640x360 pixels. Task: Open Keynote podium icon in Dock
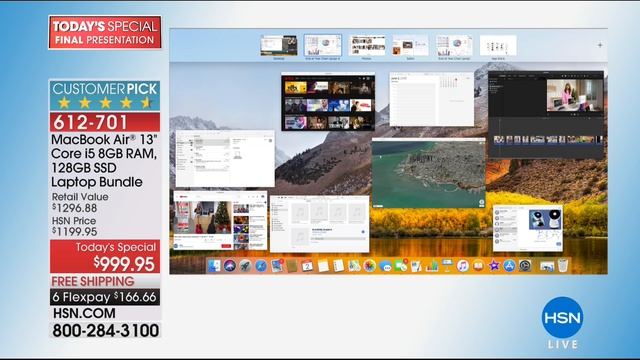[447, 266]
